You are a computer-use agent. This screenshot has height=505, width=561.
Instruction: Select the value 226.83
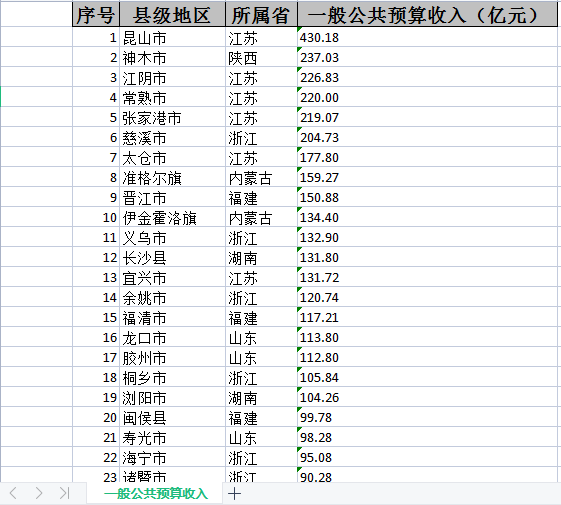(427, 77)
